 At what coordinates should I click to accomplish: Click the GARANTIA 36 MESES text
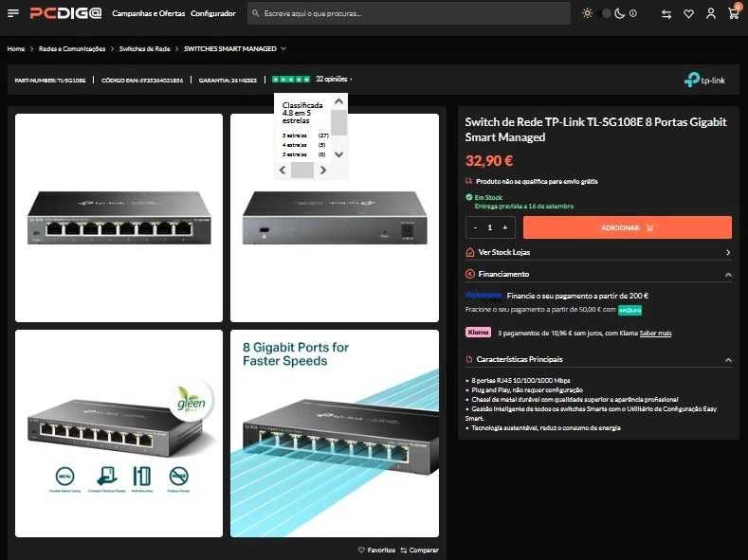pyautogui.click(x=228, y=81)
